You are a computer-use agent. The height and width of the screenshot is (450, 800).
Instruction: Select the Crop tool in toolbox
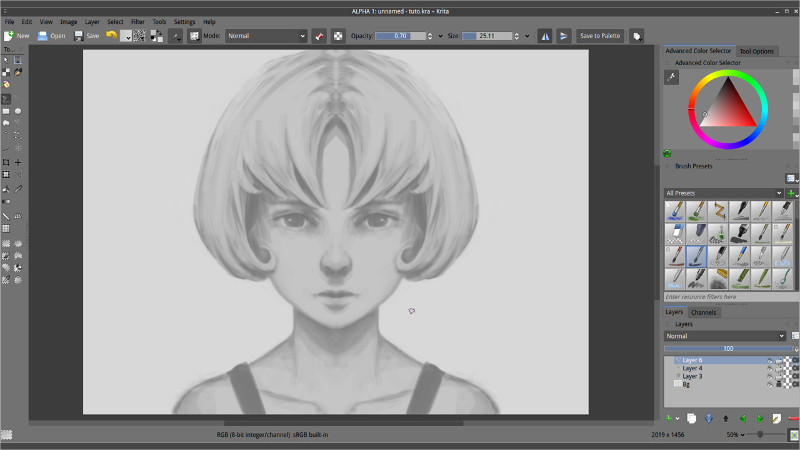tap(6, 162)
